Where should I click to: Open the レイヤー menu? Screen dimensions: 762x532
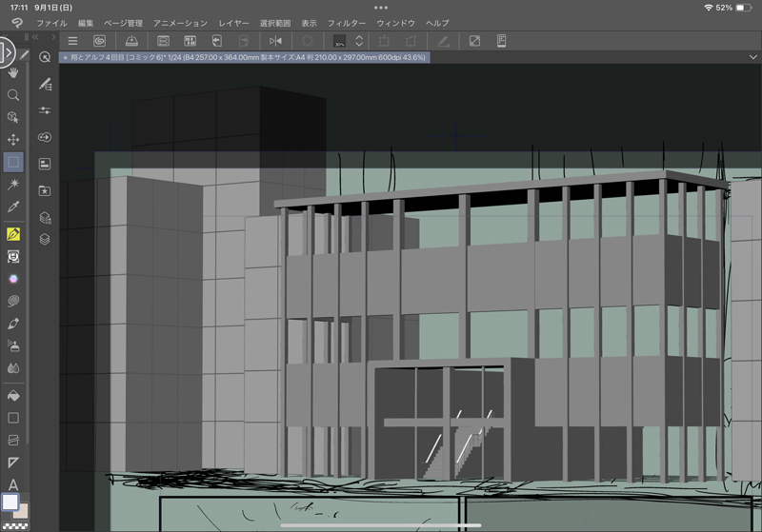(233, 22)
